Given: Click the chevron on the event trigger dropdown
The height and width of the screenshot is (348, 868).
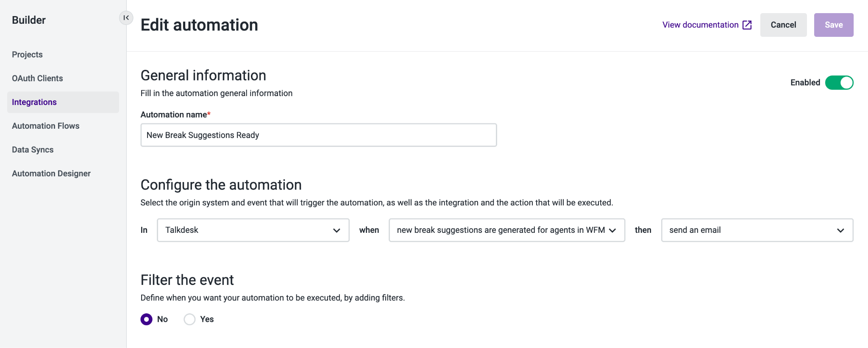Looking at the screenshot, I should [612, 230].
